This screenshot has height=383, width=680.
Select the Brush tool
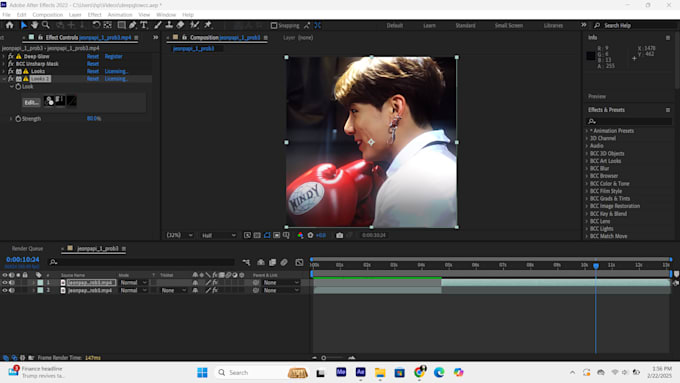tap(158, 25)
